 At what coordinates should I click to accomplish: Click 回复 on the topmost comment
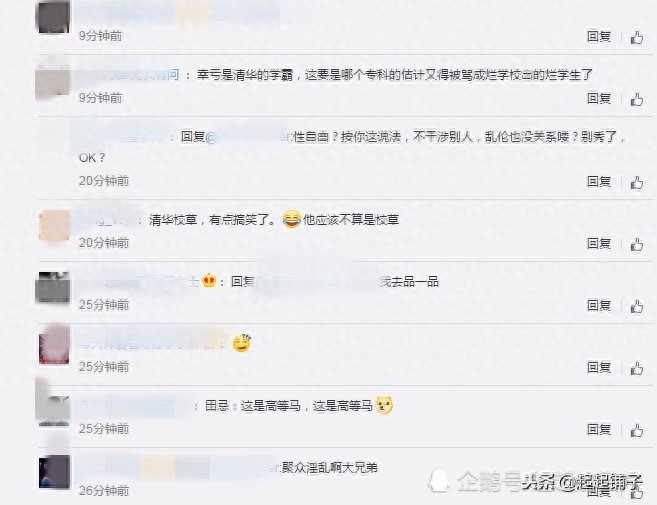(x=599, y=36)
